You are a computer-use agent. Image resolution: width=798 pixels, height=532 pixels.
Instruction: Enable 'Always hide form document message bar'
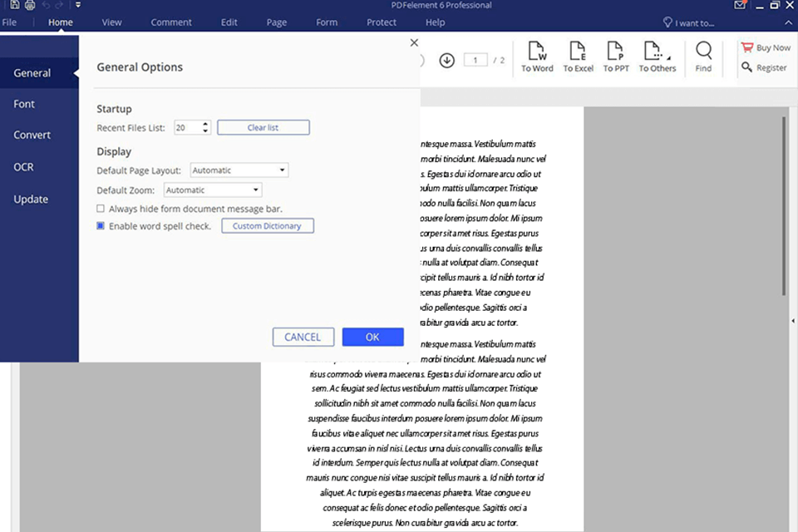[101, 209]
